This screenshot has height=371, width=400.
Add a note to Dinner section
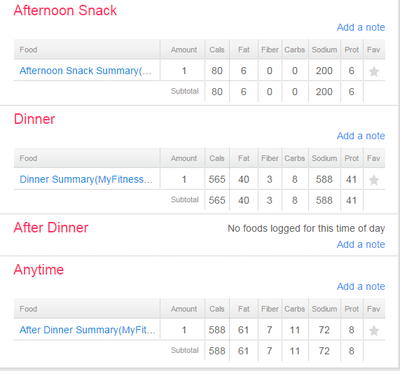coord(361,136)
